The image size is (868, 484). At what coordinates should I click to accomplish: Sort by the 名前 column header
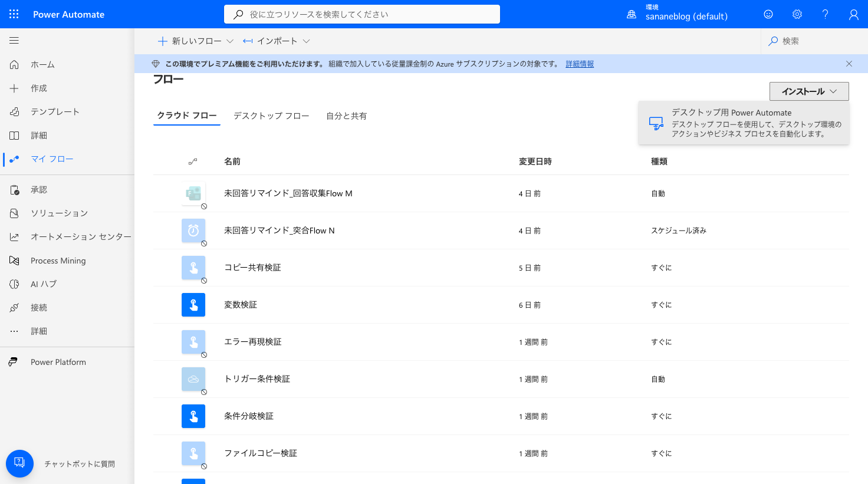point(232,162)
